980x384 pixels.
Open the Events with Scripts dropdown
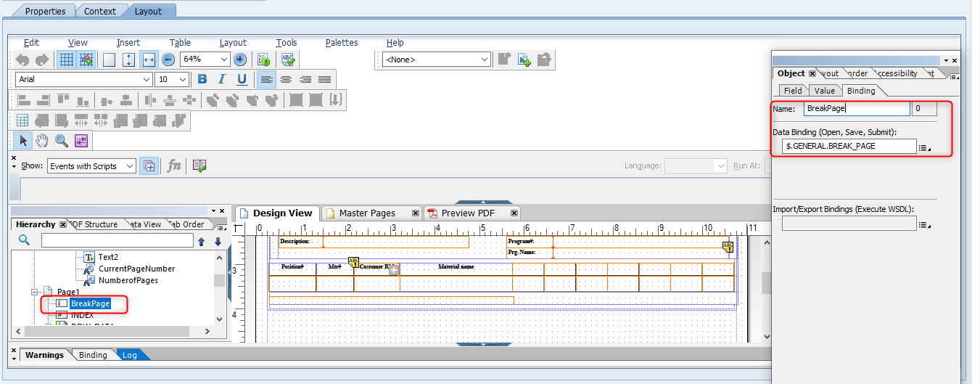[130, 166]
